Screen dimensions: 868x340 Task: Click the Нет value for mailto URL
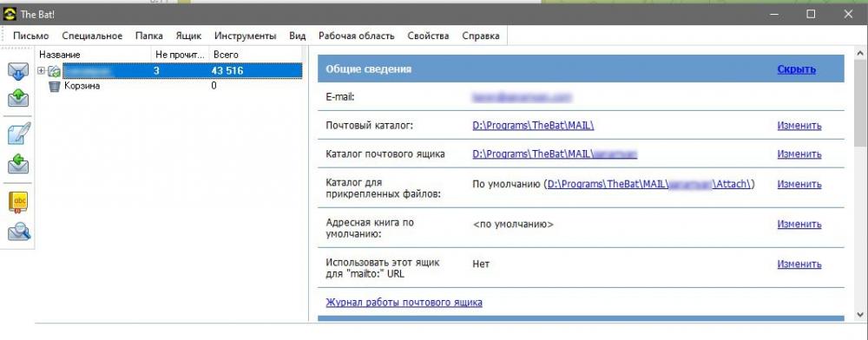(x=481, y=265)
